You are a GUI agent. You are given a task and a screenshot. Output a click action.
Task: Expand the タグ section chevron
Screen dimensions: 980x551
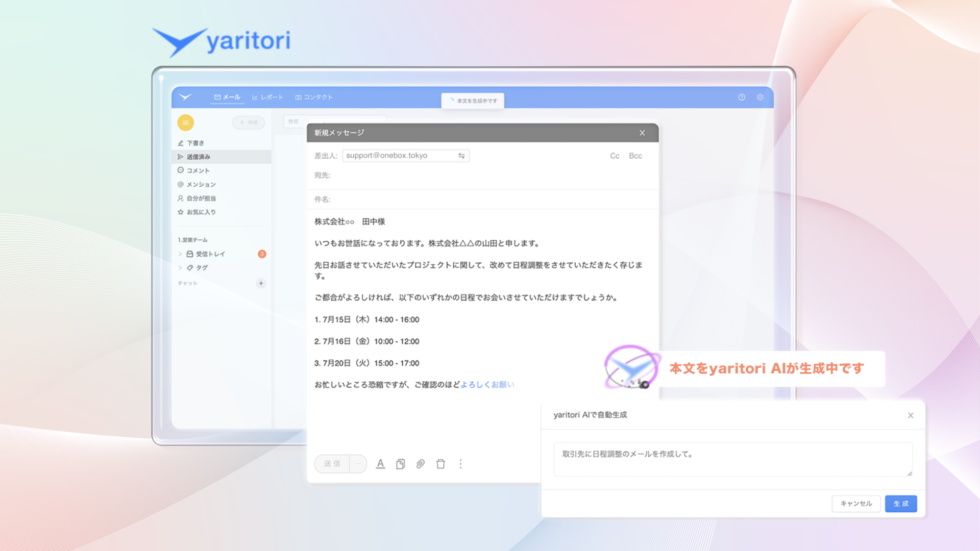(180, 267)
